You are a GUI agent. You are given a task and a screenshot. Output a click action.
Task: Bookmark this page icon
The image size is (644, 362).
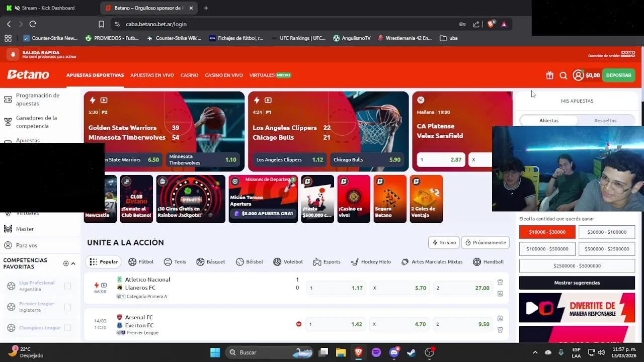click(x=101, y=24)
